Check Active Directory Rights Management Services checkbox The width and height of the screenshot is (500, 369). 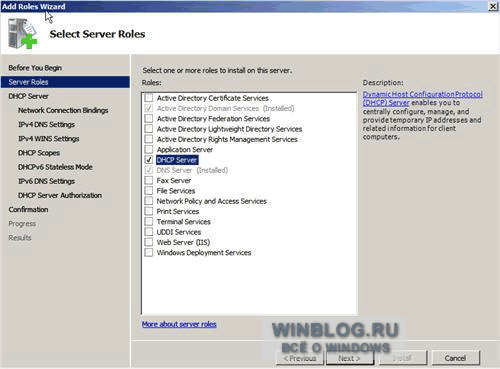(149, 139)
